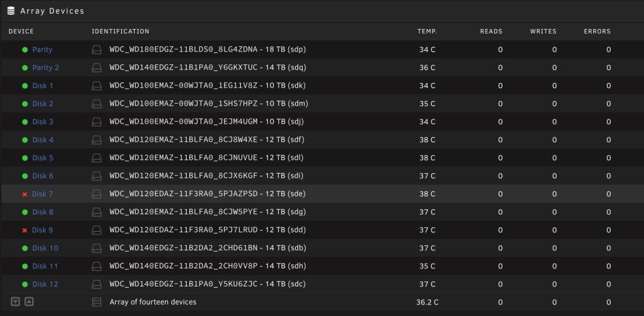Select the WD140EDGZ Y6GKXTUC 14 TB (sdq) text
644x316 pixels.
pyautogui.click(x=208, y=68)
